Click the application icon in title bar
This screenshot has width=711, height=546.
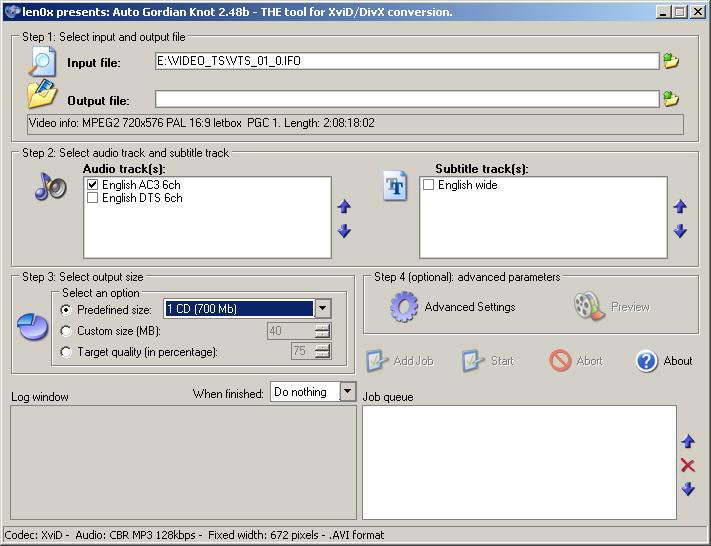click(12, 11)
